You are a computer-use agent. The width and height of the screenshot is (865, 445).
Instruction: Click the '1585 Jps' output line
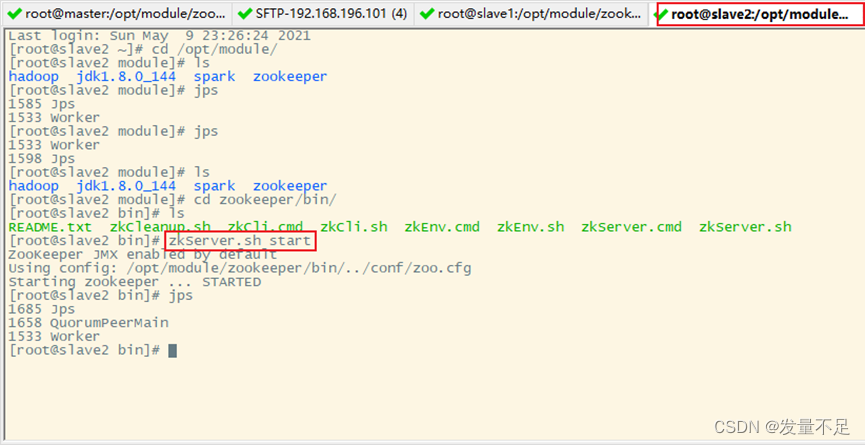click(42, 104)
